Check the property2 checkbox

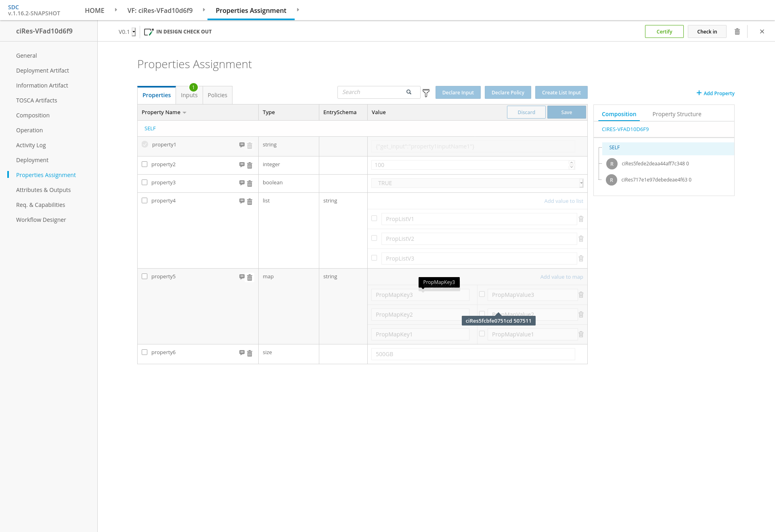(145, 164)
